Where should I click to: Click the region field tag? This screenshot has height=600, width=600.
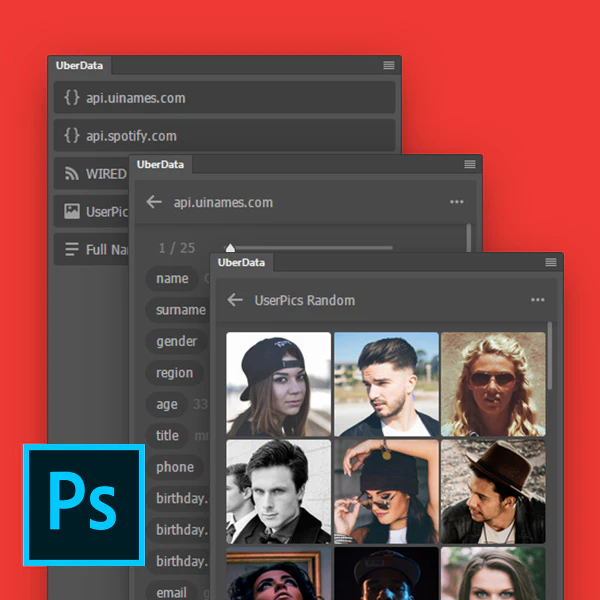(x=174, y=373)
